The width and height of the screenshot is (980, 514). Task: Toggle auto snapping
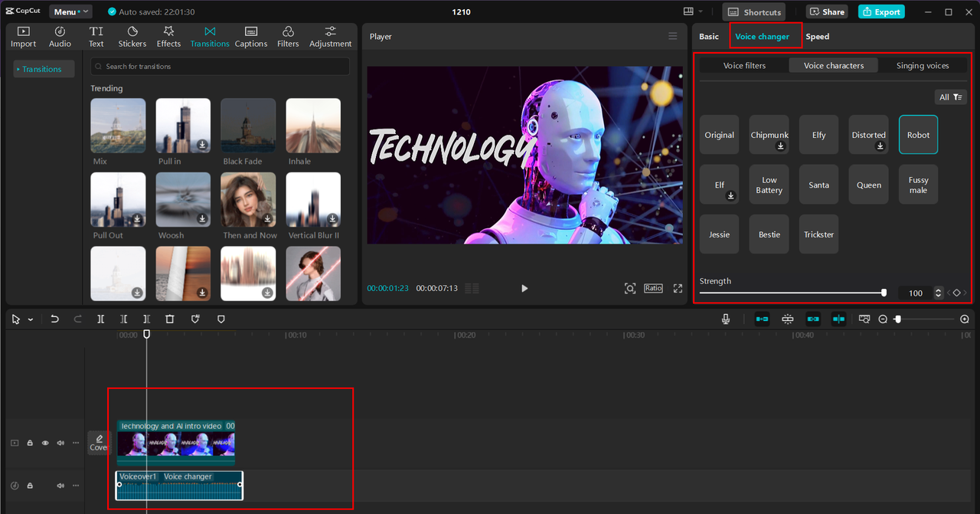point(788,319)
